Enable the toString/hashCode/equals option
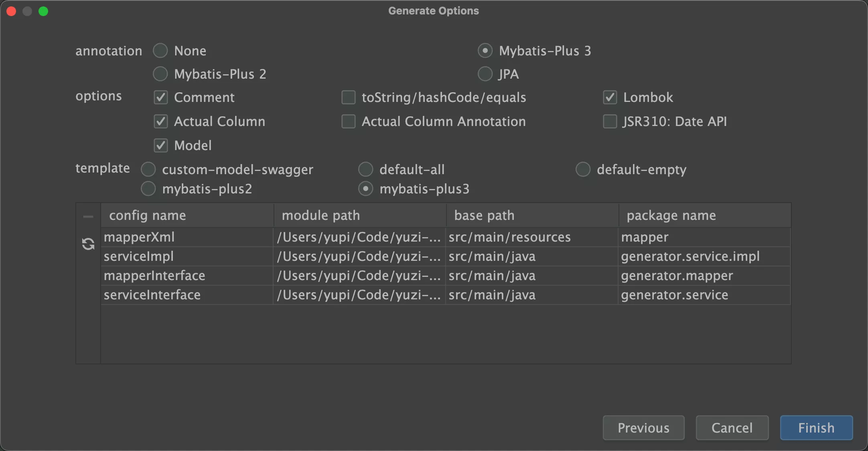This screenshot has height=451, width=868. [349, 97]
